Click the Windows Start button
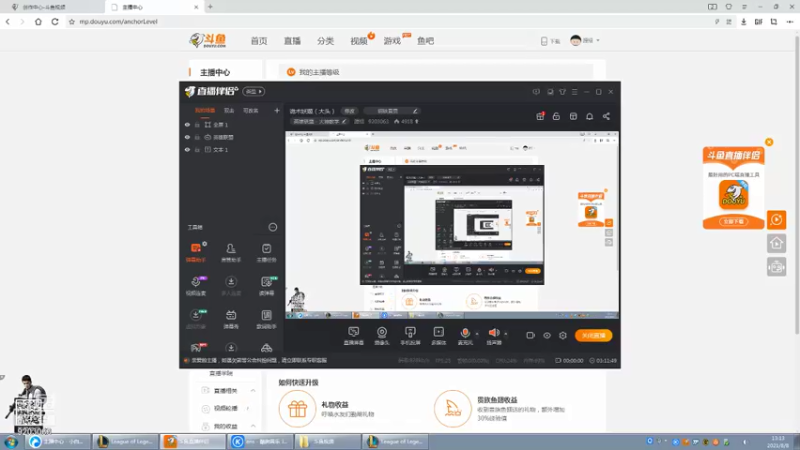 tap(11, 441)
